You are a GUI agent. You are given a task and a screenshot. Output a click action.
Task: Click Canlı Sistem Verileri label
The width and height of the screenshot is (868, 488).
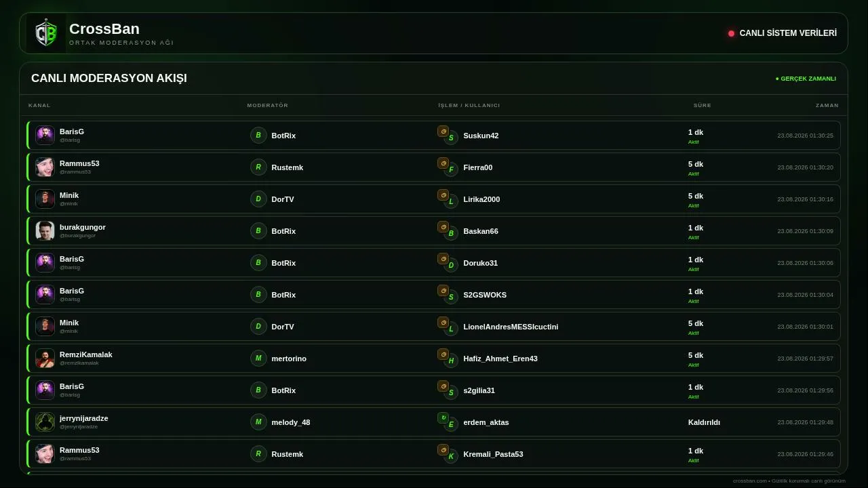tap(788, 33)
